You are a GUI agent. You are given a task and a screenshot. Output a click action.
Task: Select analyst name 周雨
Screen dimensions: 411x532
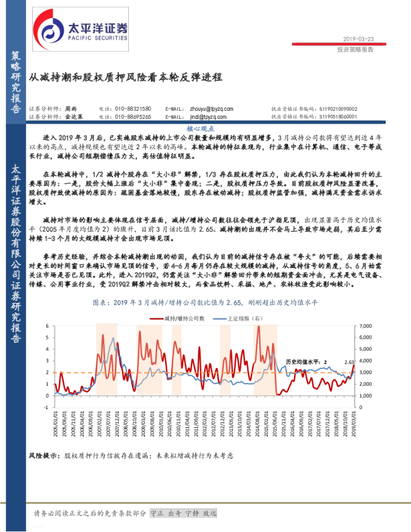[x=71, y=108]
